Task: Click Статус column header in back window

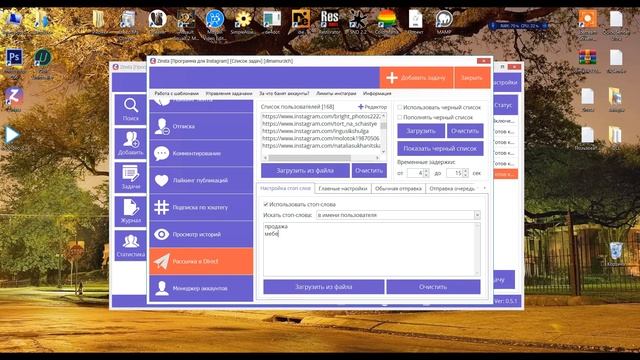Action: (x=503, y=105)
